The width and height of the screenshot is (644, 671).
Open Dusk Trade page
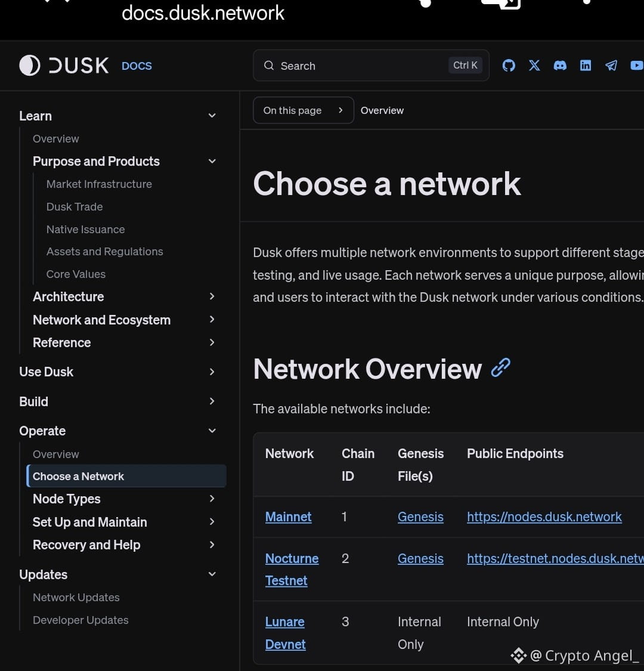pyautogui.click(x=75, y=207)
